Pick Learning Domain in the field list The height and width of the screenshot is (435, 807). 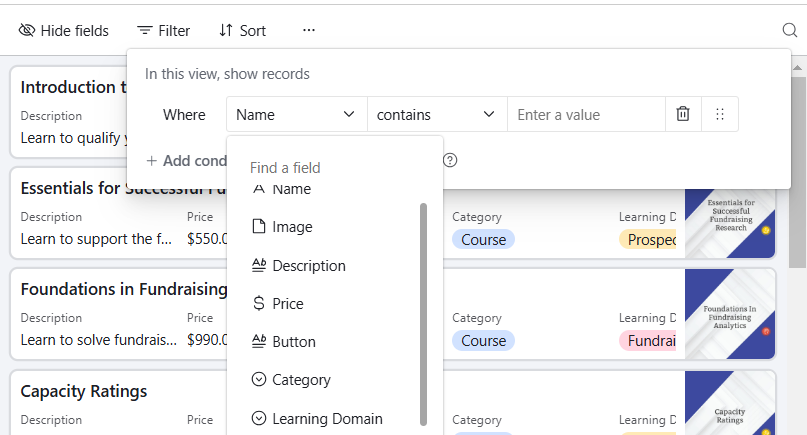[x=327, y=419]
